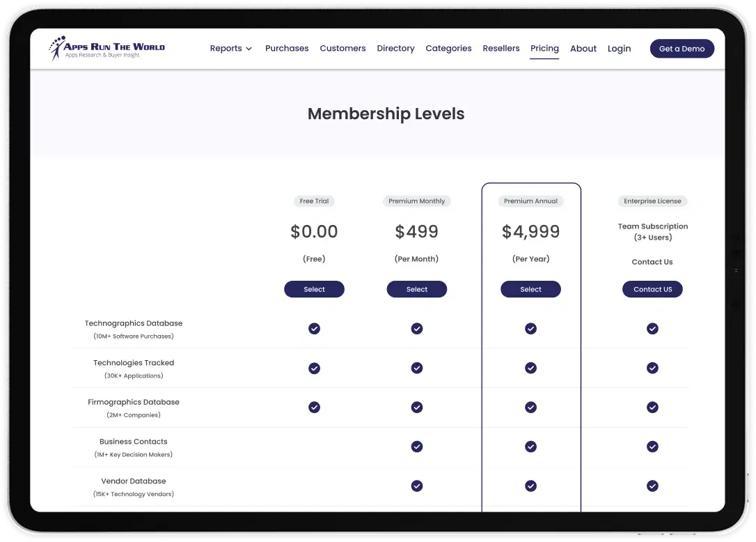Click the Premium Annual badge
Viewport: 756px width, 542px height.
(531, 201)
